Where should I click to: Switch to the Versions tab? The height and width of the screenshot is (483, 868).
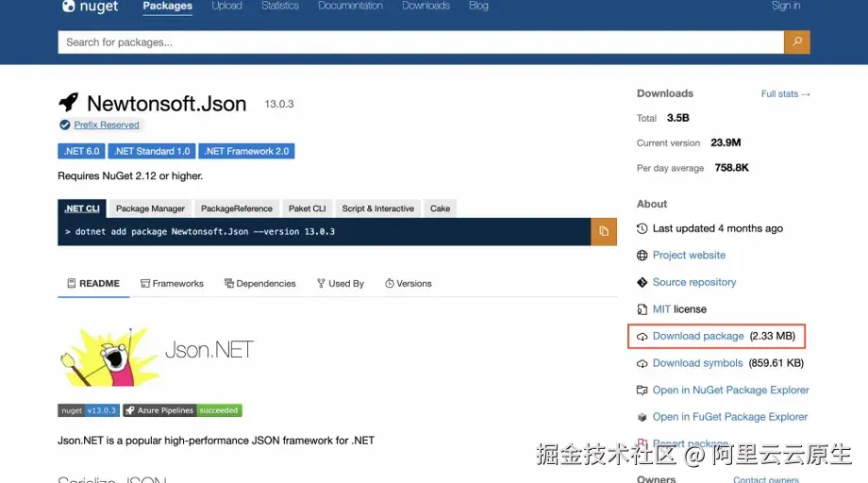point(409,284)
